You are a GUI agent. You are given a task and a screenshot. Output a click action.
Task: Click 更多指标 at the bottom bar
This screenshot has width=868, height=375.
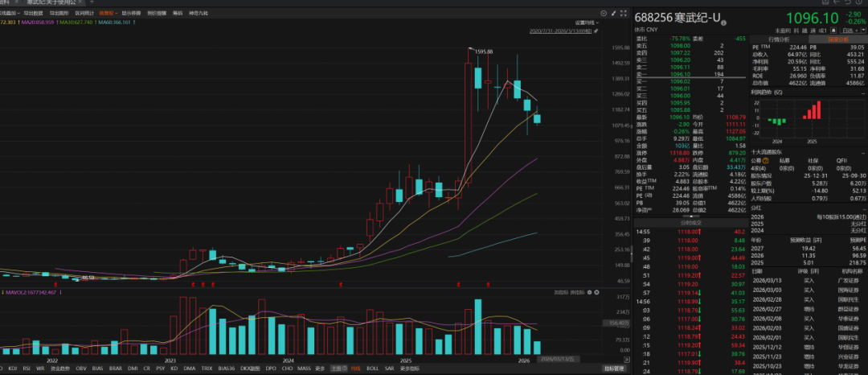coord(409,369)
